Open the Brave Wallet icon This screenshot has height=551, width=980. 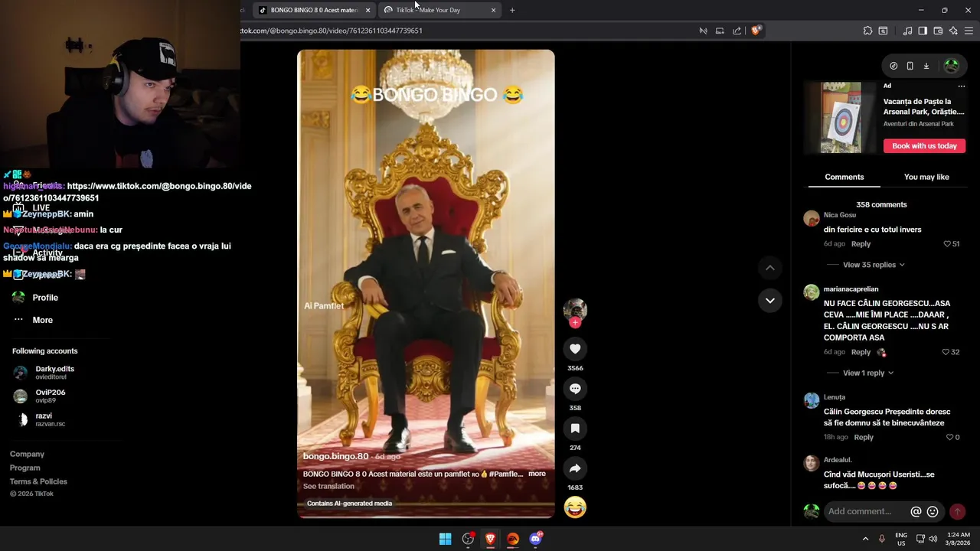(938, 31)
